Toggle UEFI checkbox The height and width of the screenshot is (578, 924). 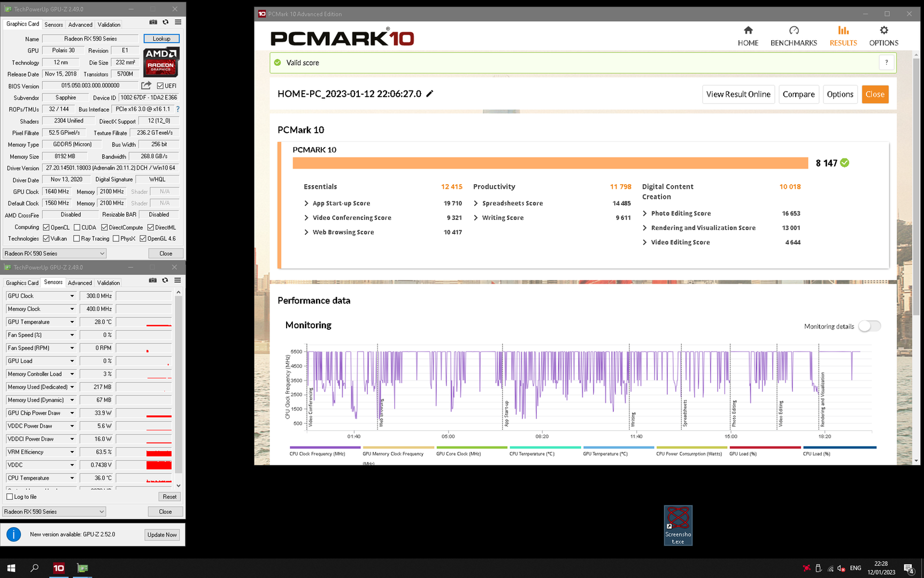160,86
